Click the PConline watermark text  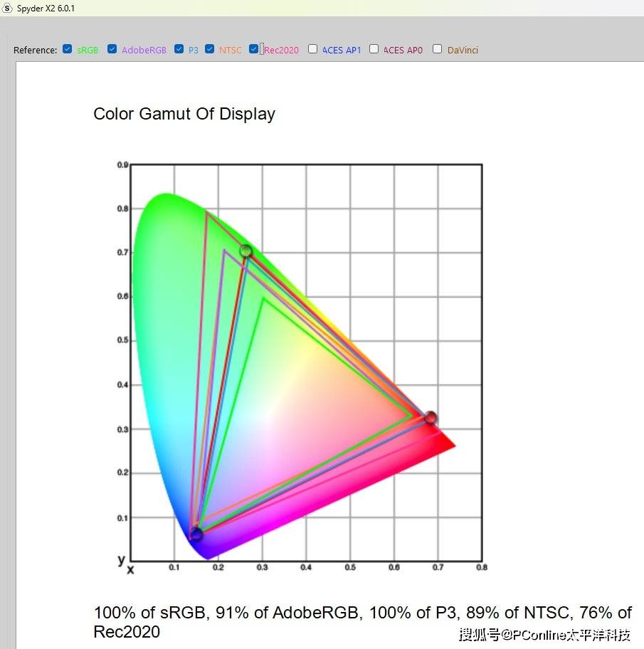pos(545,634)
